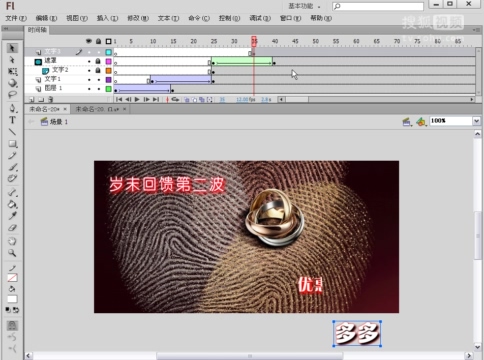Click the stroke color swatch
The width and height of the screenshot is (484, 360).
[x=12, y=277]
